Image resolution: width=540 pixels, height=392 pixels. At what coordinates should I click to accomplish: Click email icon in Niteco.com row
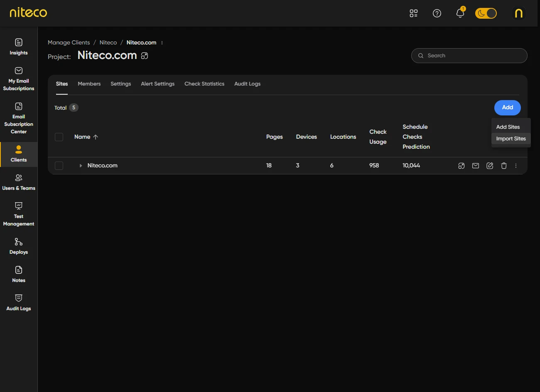click(476, 166)
